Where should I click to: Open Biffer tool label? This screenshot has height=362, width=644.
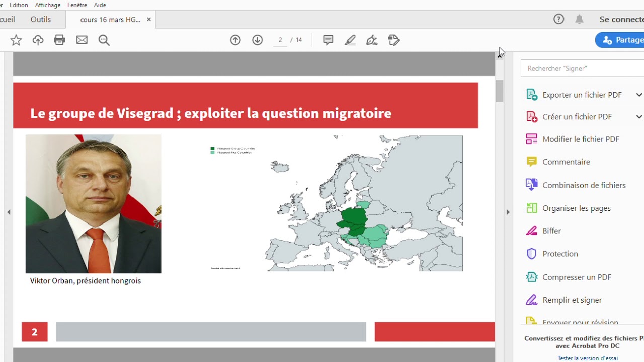pyautogui.click(x=551, y=231)
